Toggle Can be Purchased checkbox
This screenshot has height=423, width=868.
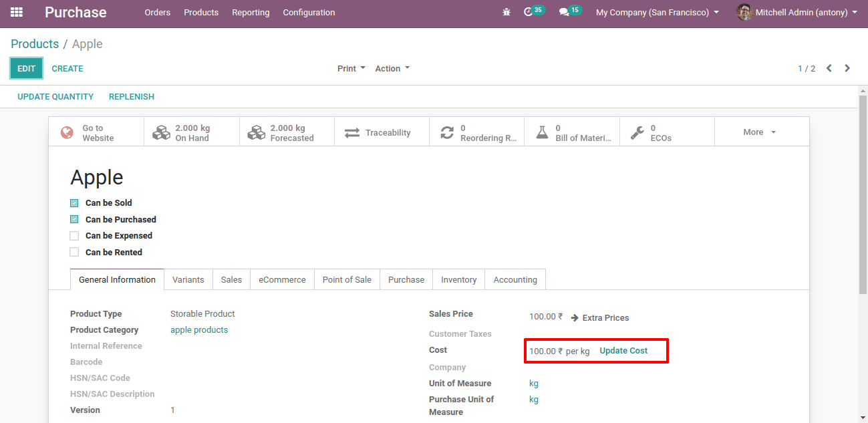[74, 219]
